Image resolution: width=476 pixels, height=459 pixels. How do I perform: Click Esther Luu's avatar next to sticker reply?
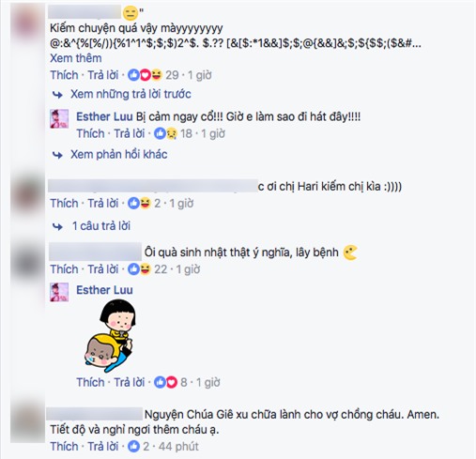click(x=59, y=292)
